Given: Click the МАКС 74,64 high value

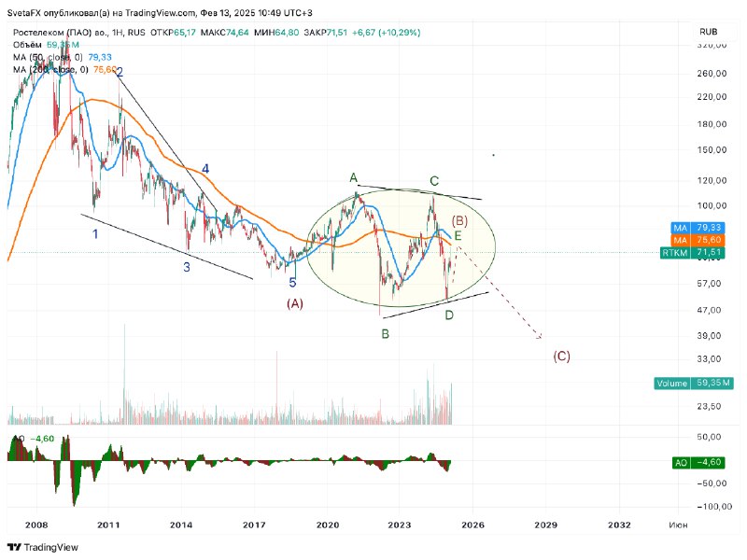Looking at the screenshot, I should coord(224,33).
